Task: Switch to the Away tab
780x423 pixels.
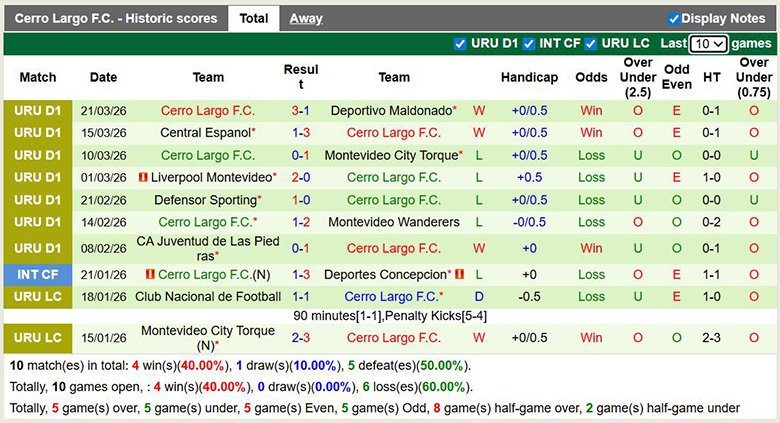Action: click(x=306, y=18)
